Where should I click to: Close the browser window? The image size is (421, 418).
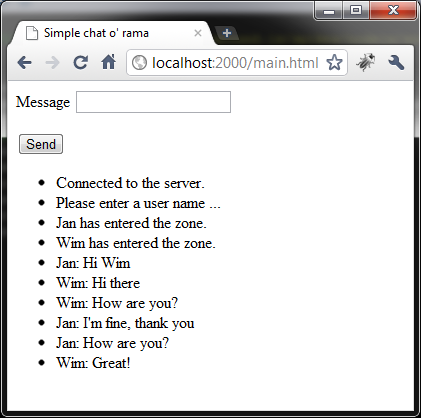coord(393,11)
